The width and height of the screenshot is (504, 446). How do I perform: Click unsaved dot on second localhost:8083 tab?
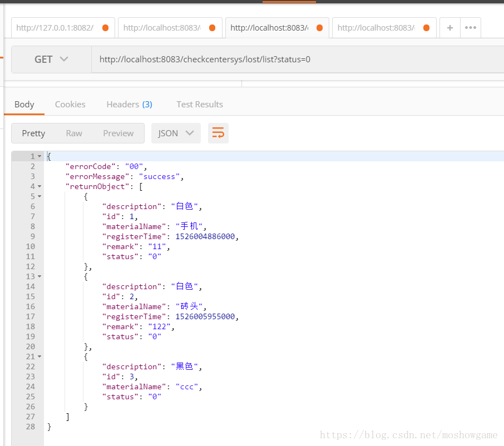click(212, 28)
